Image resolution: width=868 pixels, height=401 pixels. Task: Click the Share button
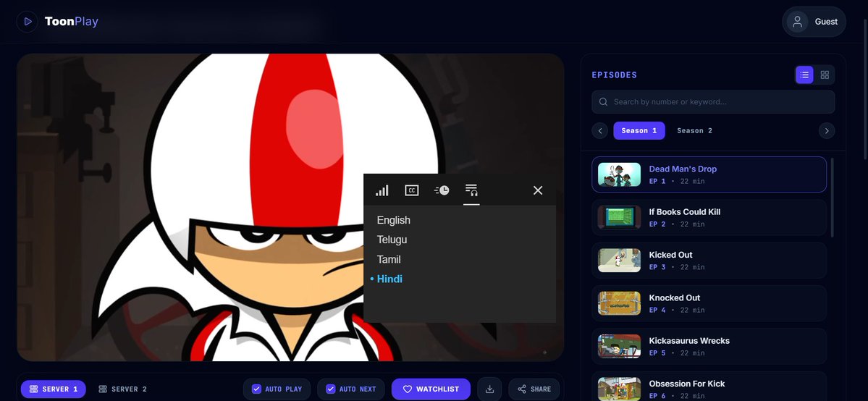[534, 389]
